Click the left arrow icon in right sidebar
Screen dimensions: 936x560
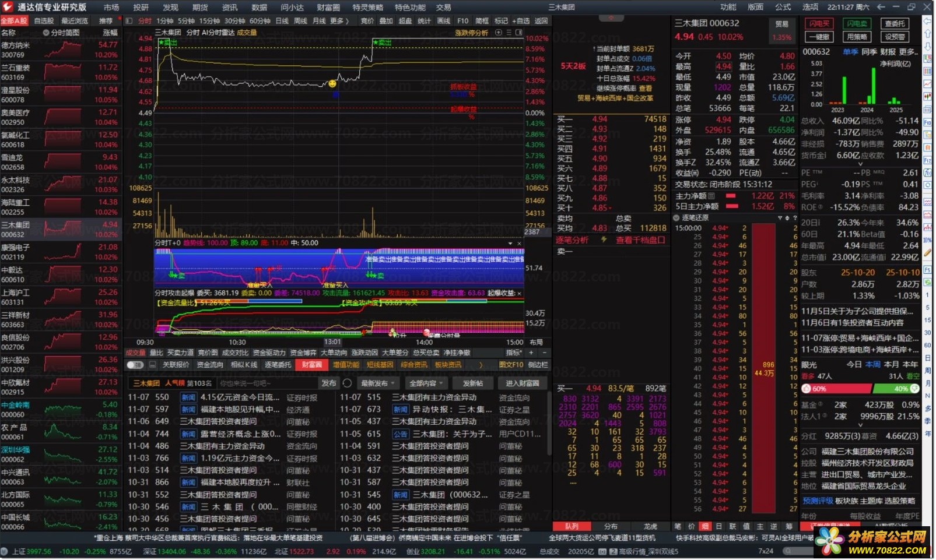coord(927,21)
